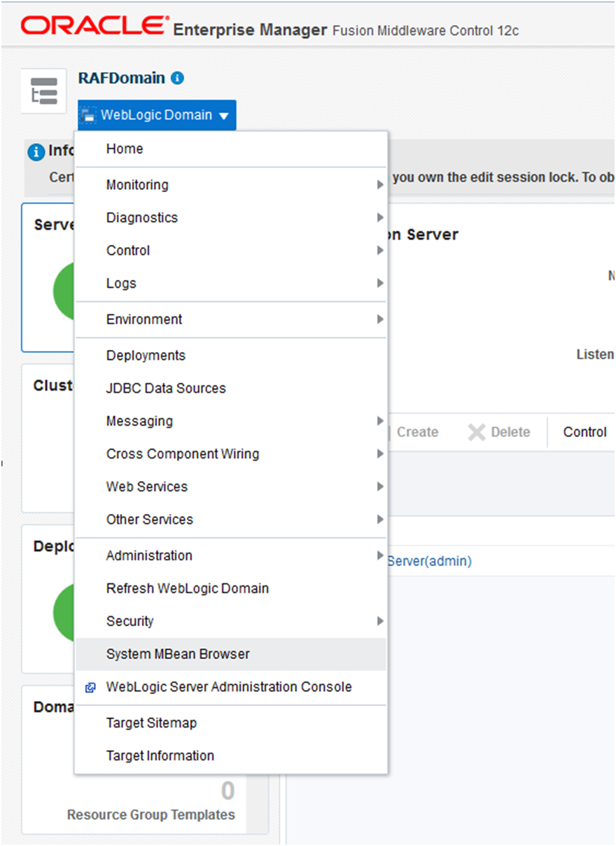Select System MBean Browser
This screenshot has width=616, height=846.
(x=231, y=654)
